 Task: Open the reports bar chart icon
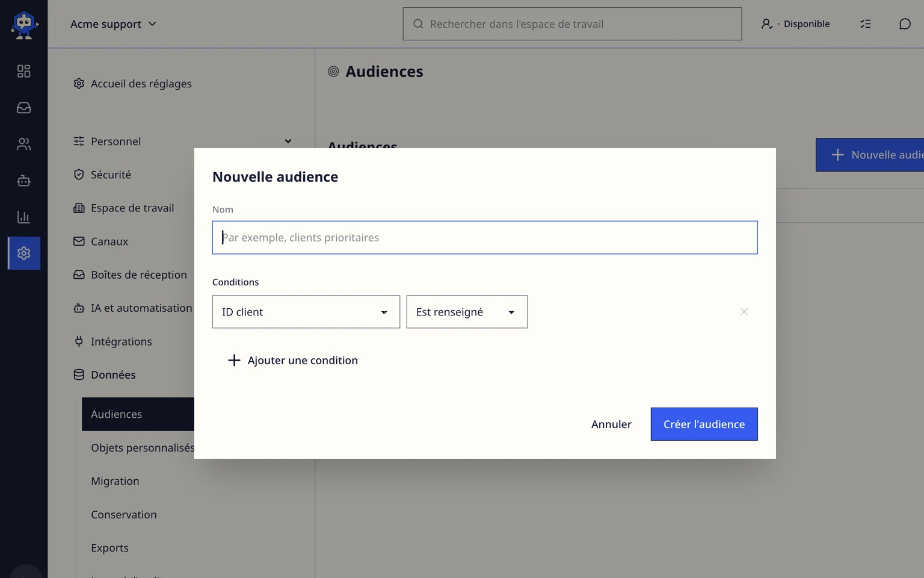click(23, 217)
